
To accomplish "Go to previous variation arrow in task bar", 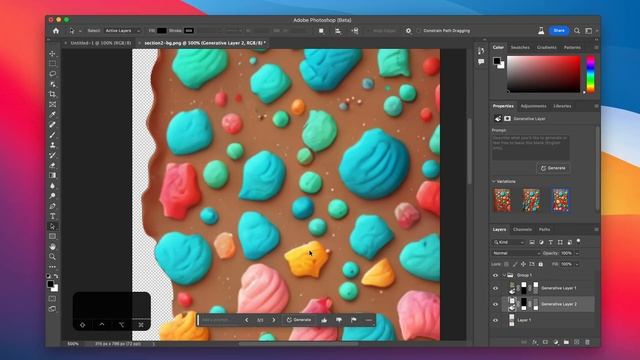I will point(247,320).
